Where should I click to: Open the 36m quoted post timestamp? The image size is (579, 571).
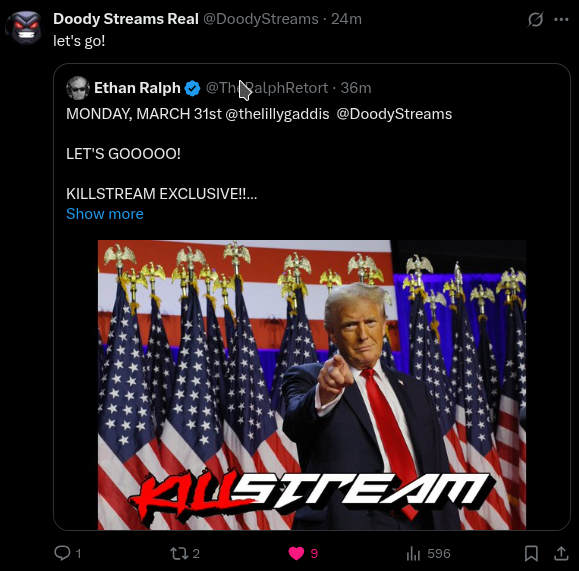356,88
